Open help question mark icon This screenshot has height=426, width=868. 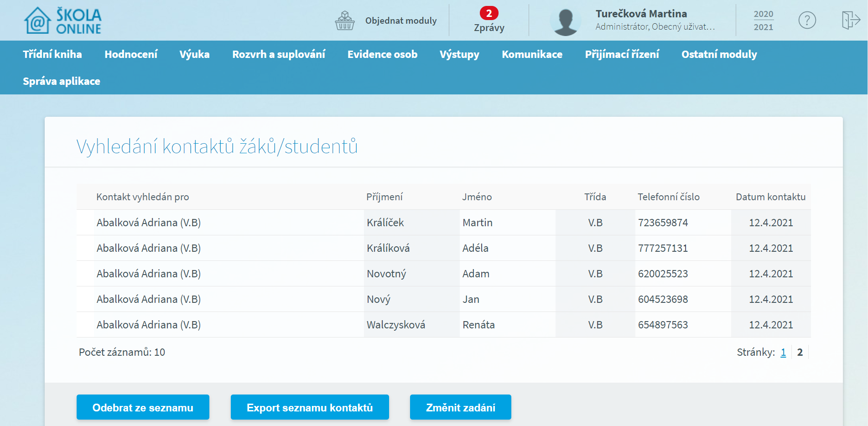click(806, 21)
